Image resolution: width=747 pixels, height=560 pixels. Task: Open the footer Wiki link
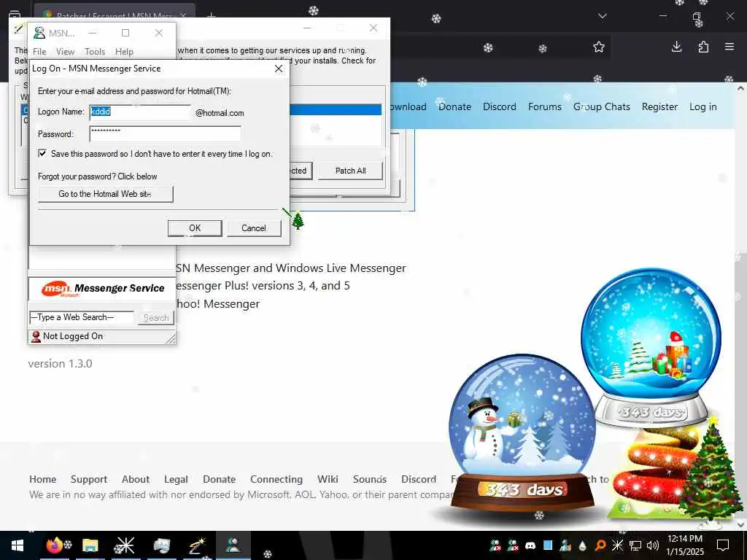tap(328, 479)
